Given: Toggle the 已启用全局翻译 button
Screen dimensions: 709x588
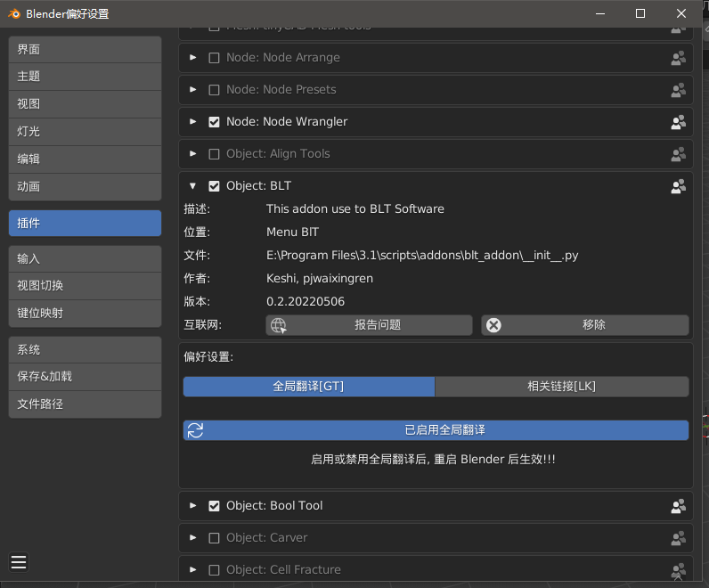Looking at the screenshot, I should click(436, 430).
